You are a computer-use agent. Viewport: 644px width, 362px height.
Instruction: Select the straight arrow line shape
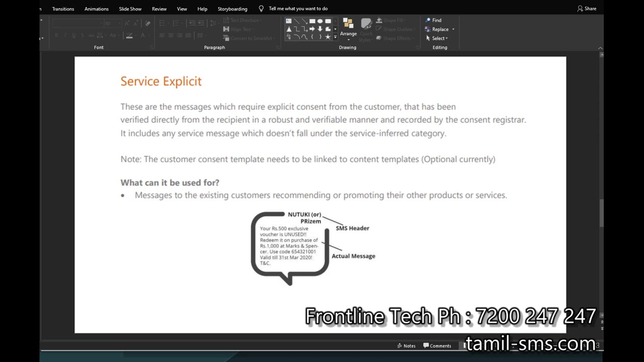304,21
